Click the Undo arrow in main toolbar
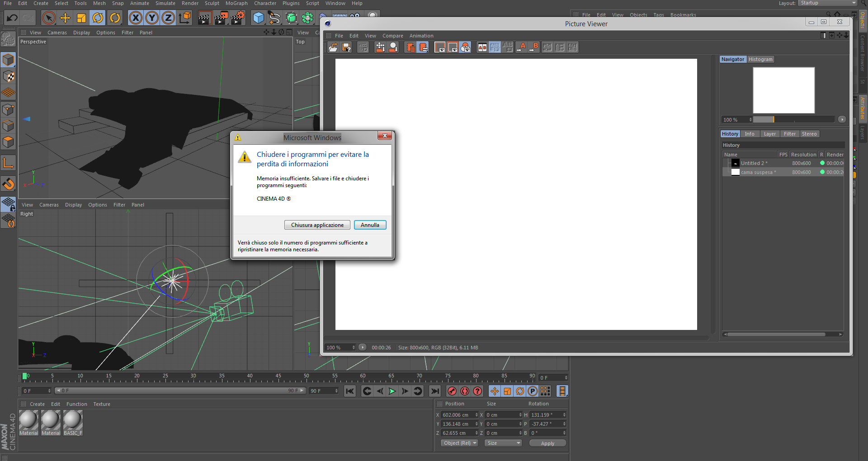 (x=12, y=18)
